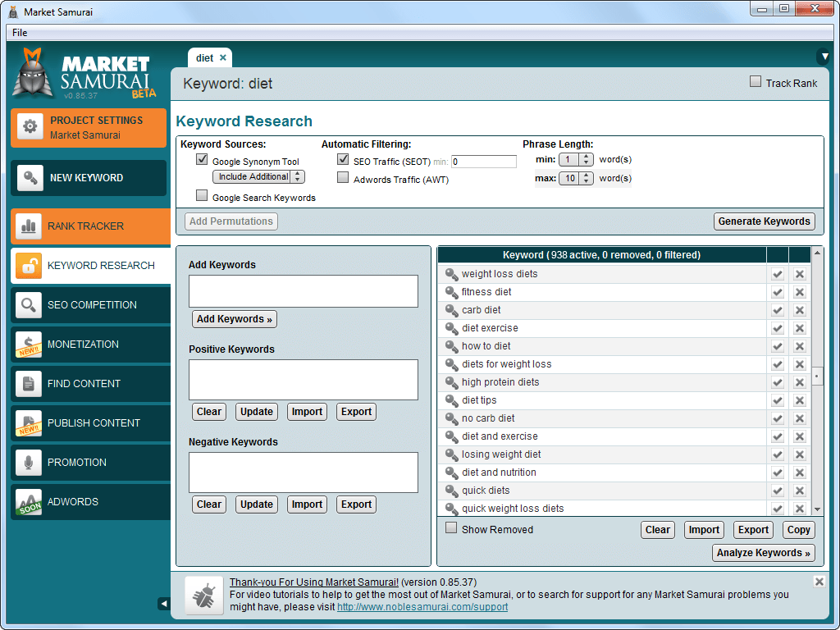Open Promotion microphone icon
The width and height of the screenshot is (840, 630).
[x=30, y=463]
